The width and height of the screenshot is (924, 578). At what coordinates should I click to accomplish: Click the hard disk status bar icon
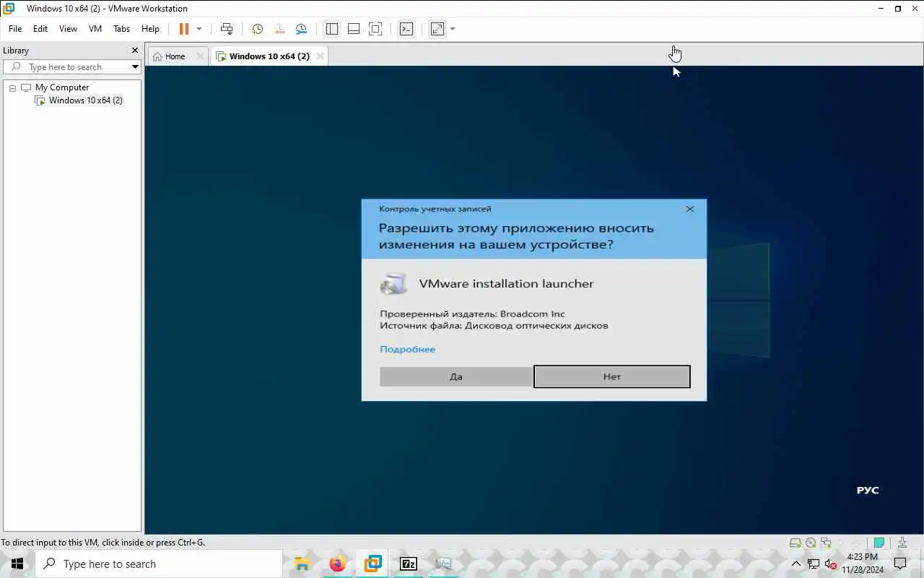click(x=795, y=543)
